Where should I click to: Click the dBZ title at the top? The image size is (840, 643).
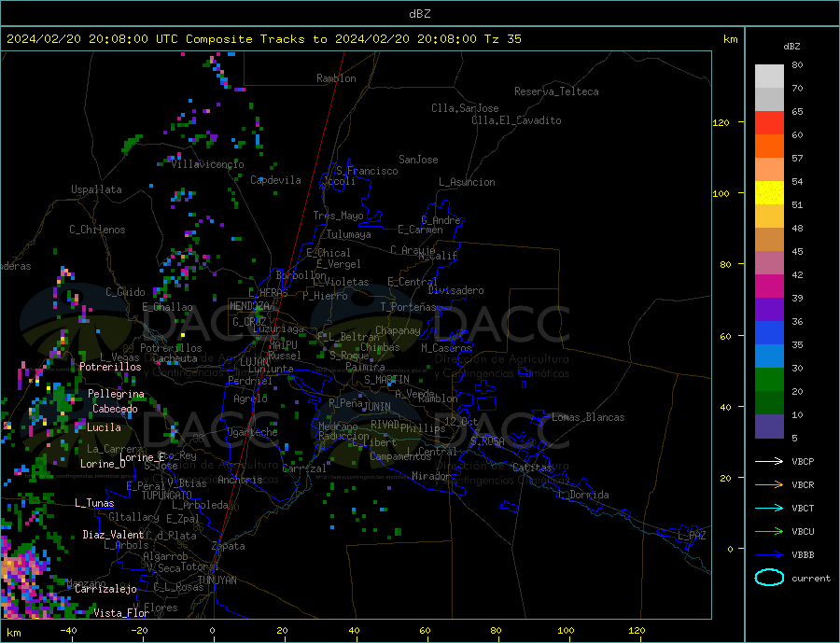(419, 14)
